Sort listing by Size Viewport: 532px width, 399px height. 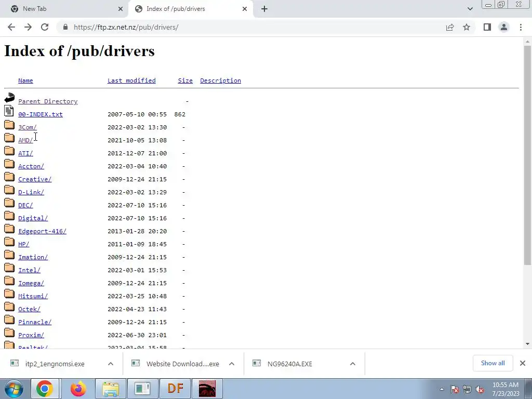click(x=185, y=81)
